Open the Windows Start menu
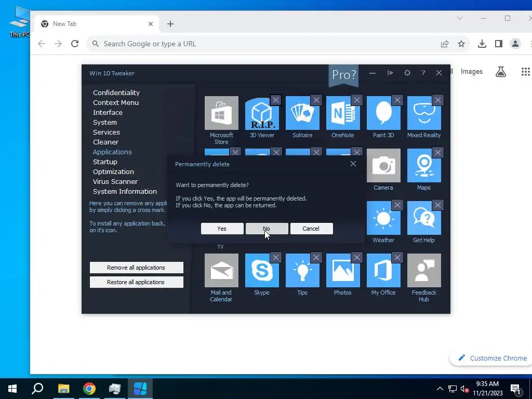This screenshot has height=399, width=532. coord(12,389)
